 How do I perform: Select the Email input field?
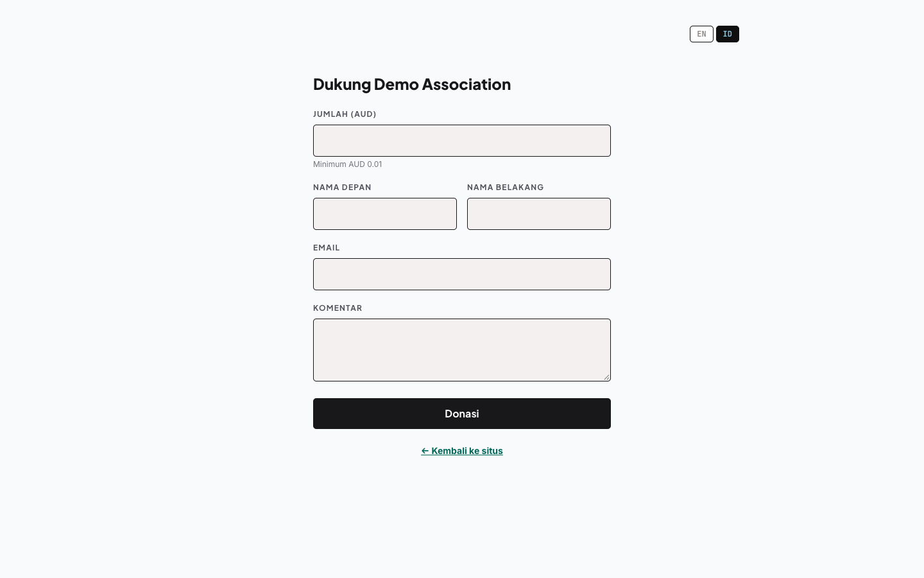pos(462,274)
